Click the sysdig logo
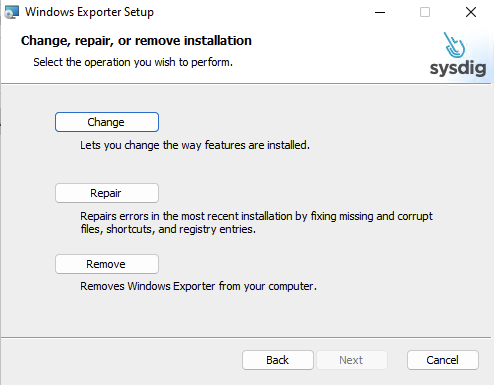494x385 pixels. point(458,55)
